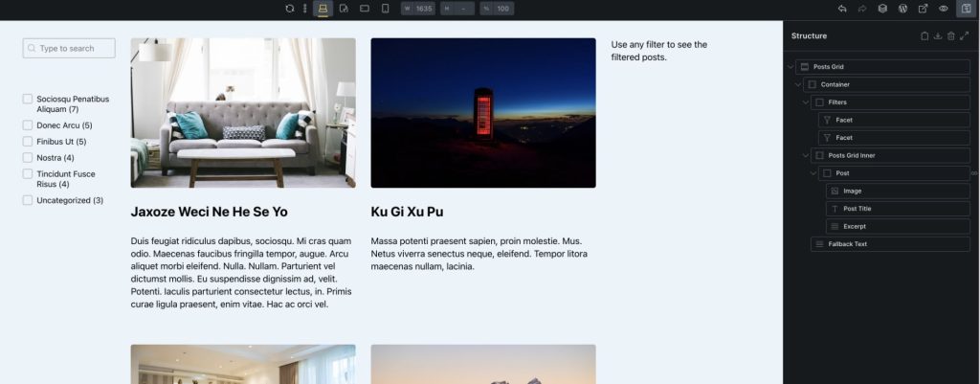Click the trash icon in Structure panel
Image resolution: width=980 pixels, height=384 pixels.
coord(950,36)
